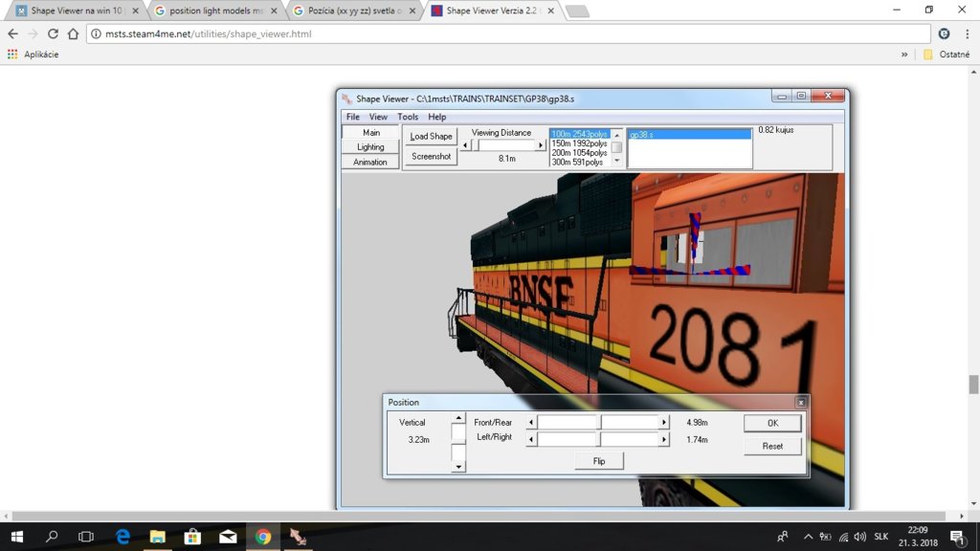Select gp38.s in the shape file list
Screen dimensions: 980x551
[688, 135]
